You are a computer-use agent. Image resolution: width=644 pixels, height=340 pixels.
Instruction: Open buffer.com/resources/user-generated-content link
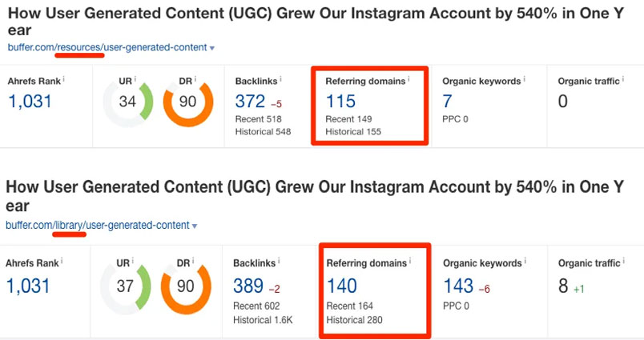tap(107, 47)
